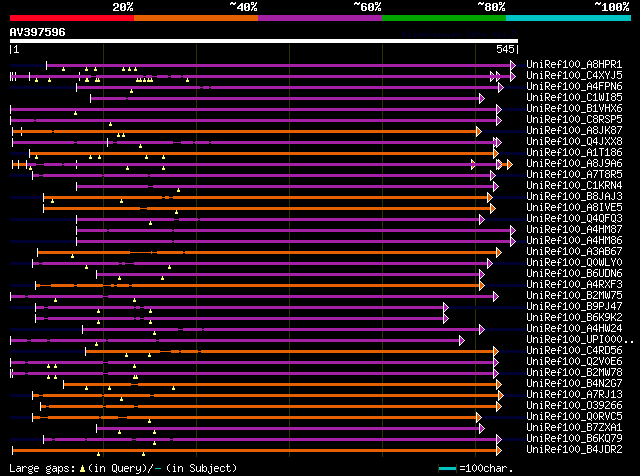Click the purple end arrow of C1WI85 alignment

coord(482,98)
